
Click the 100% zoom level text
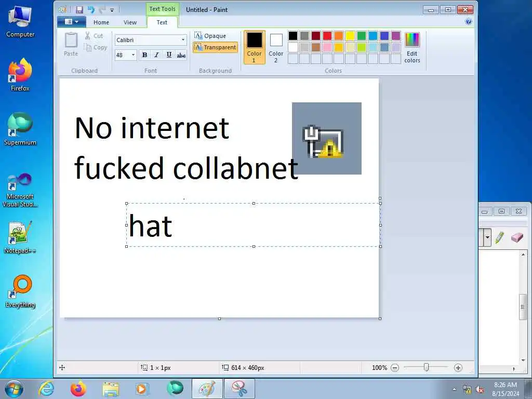coord(379,367)
